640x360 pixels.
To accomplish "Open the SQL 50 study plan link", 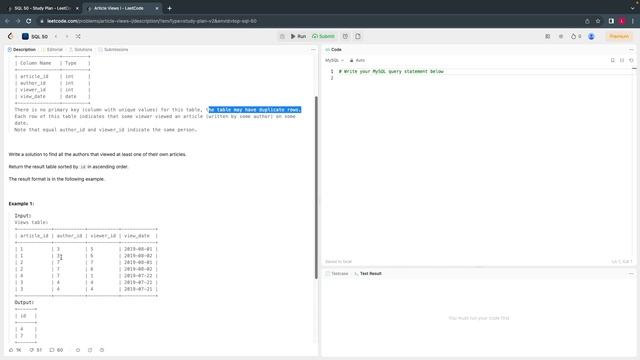I will [35, 36].
